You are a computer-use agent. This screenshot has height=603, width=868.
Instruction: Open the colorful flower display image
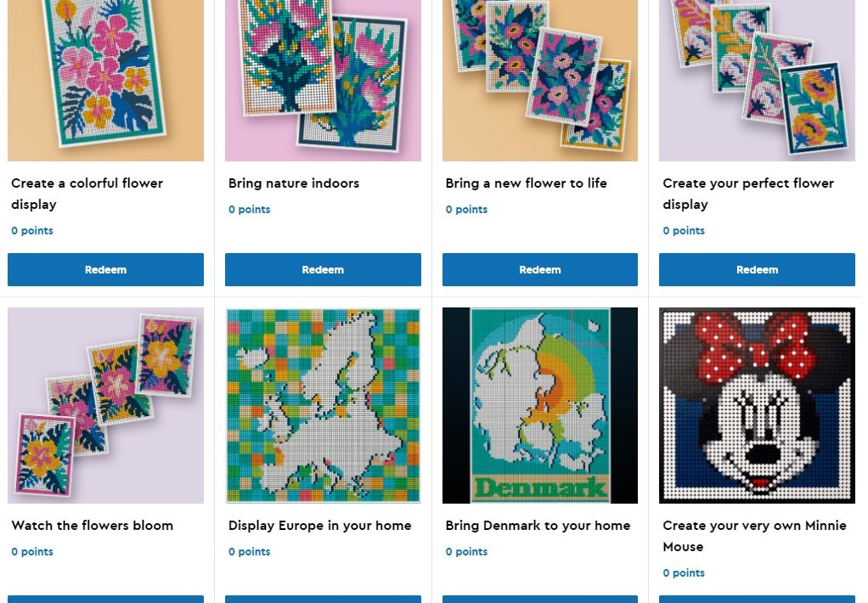pyautogui.click(x=105, y=81)
